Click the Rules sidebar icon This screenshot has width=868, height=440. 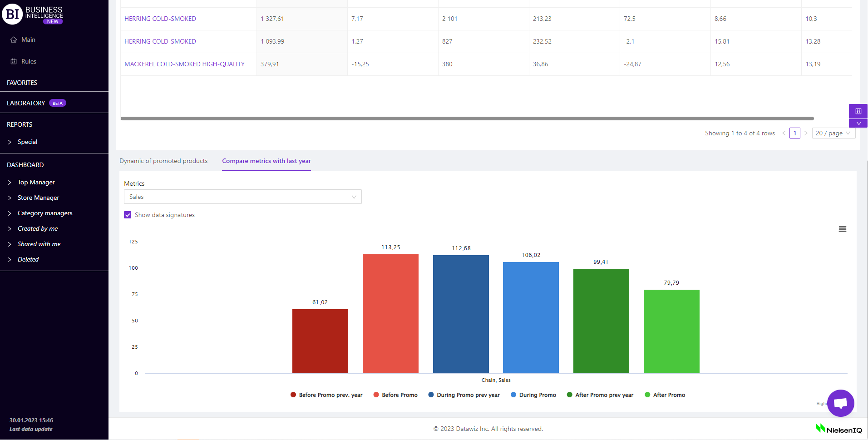tap(14, 61)
